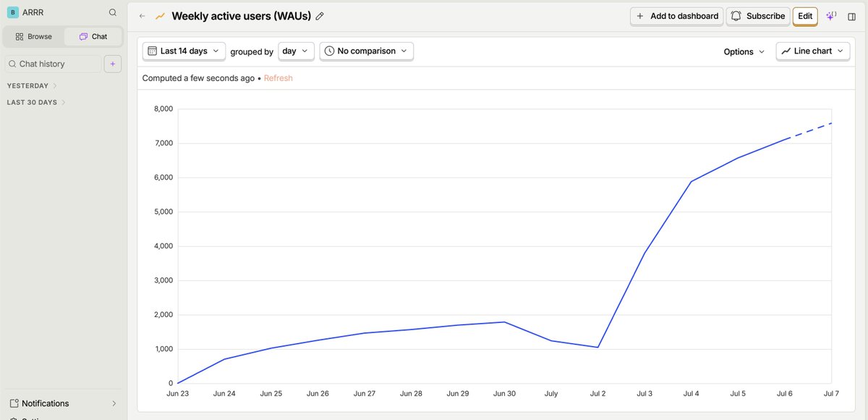This screenshot has width=868, height=420.
Task: Focus the Chat history search field
Action: 54,64
